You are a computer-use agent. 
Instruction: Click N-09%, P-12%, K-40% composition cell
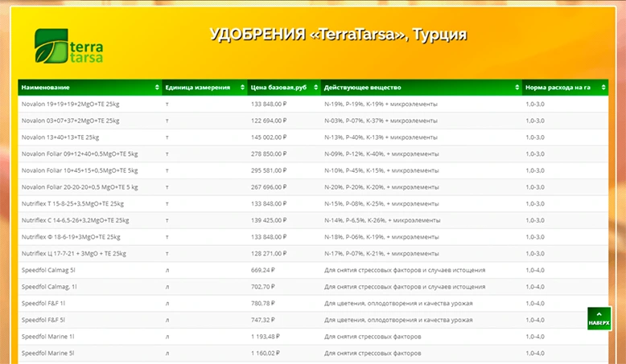[381, 154]
